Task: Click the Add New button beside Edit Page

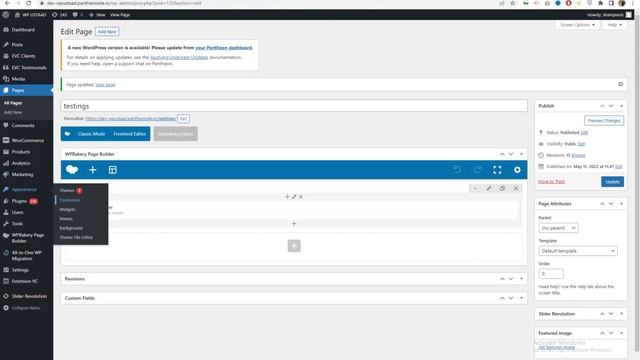Action: tap(107, 31)
